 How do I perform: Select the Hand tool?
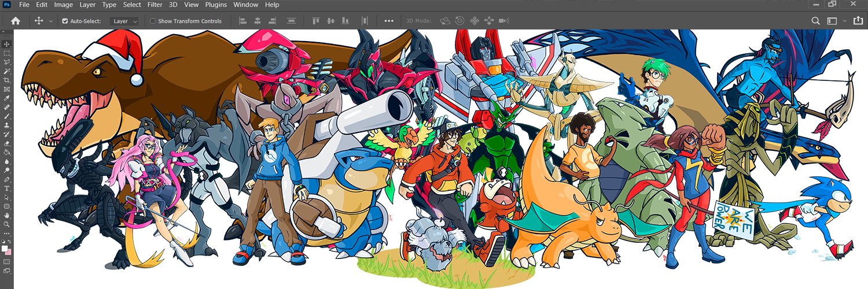coord(7,215)
